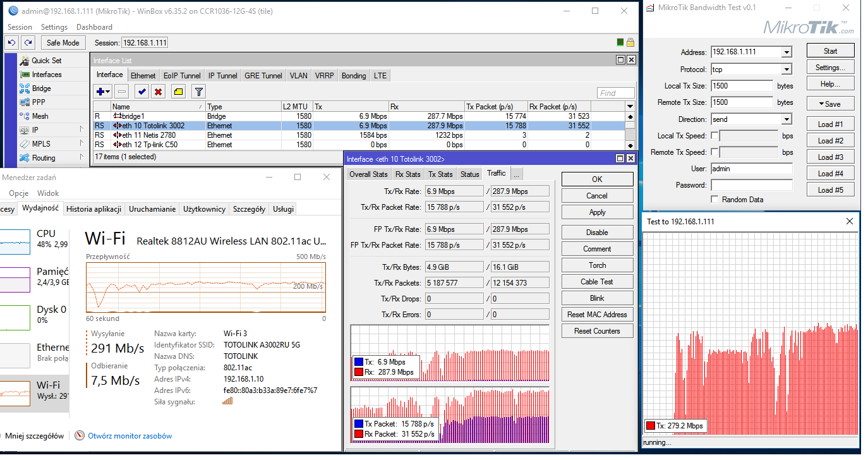The image size is (868, 460).
Task: Enable the Random Data checkbox
Action: 714,199
